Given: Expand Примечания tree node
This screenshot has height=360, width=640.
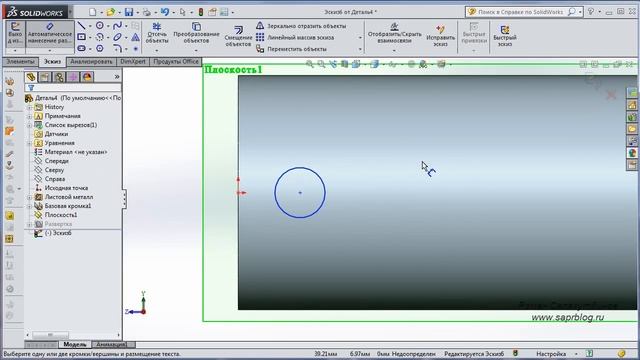Looking at the screenshot, I should pyautogui.click(x=29, y=116).
